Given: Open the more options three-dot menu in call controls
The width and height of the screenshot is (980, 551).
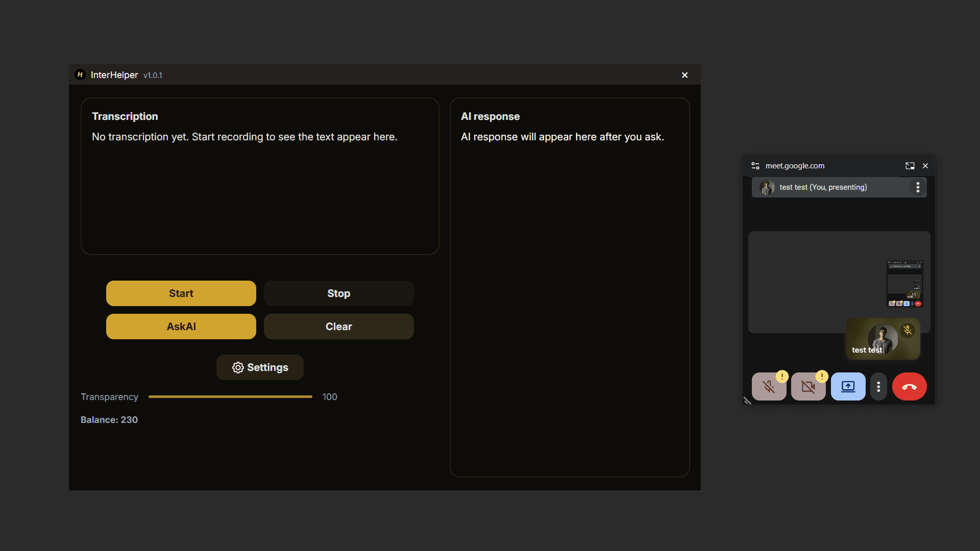Looking at the screenshot, I should [x=878, y=386].
